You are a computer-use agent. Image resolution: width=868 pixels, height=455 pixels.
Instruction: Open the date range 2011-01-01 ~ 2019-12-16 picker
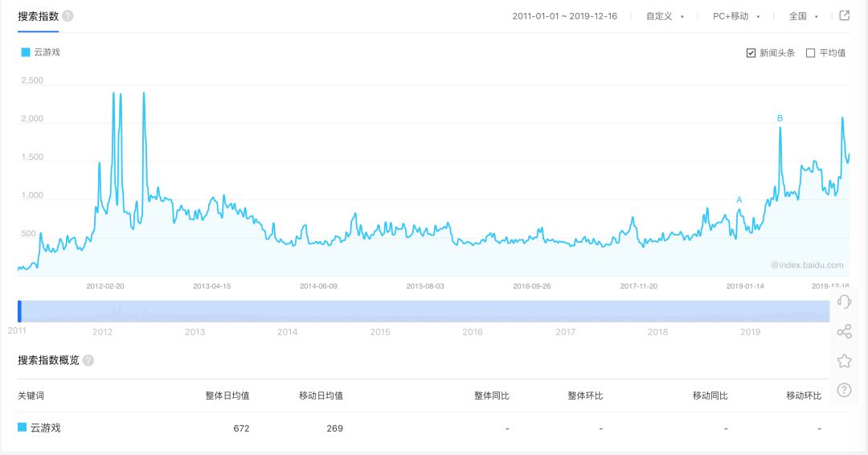point(565,16)
